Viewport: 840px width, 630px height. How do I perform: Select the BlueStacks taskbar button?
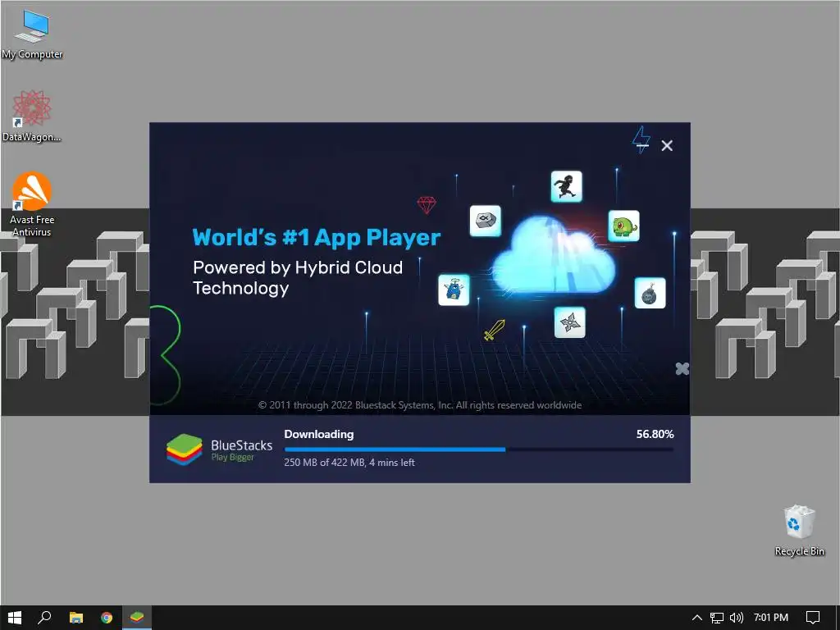pyautogui.click(x=137, y=618)
